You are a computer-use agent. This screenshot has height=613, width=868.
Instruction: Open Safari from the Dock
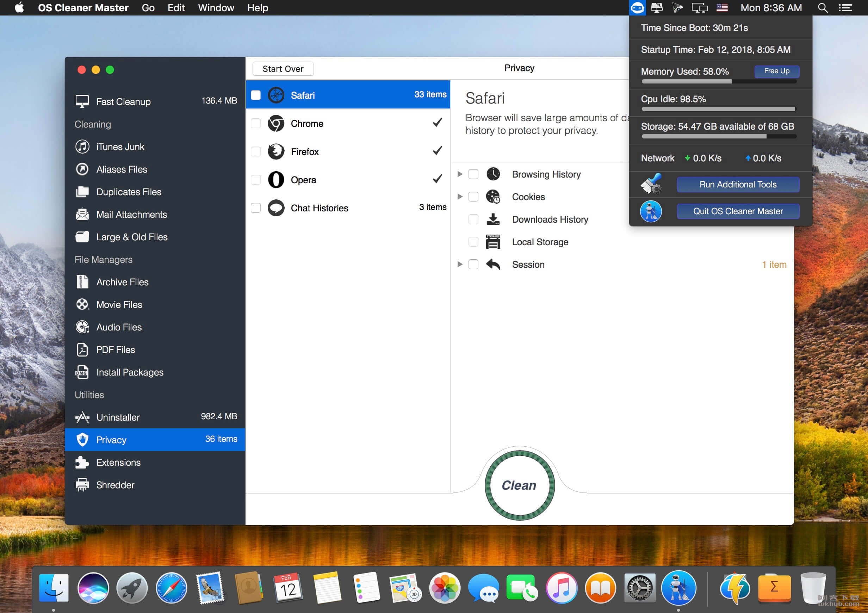[171, 588]
